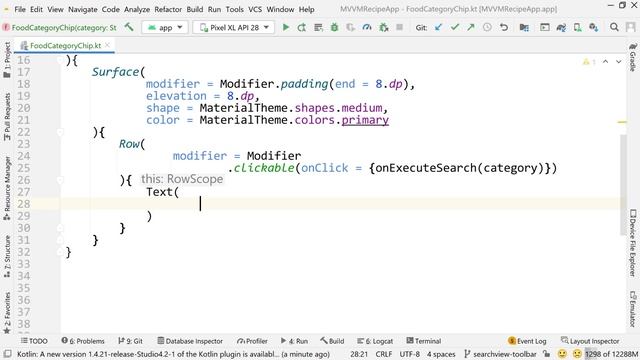Viewport: 640px width, 360px height.
Task: Update project via Git blue arrow
Action: point(438,27)
